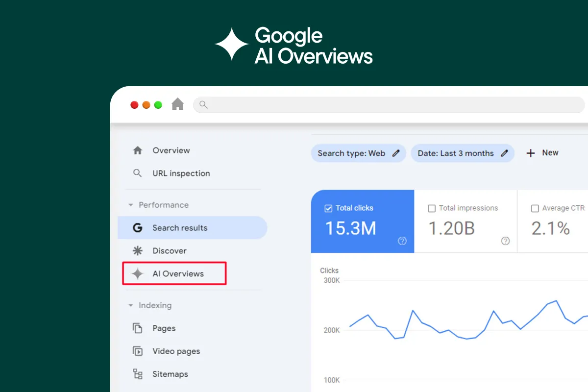The image size is (588, 392).
Task: Click the search magnifier in address bar
Action: click(x=203, y=104)
